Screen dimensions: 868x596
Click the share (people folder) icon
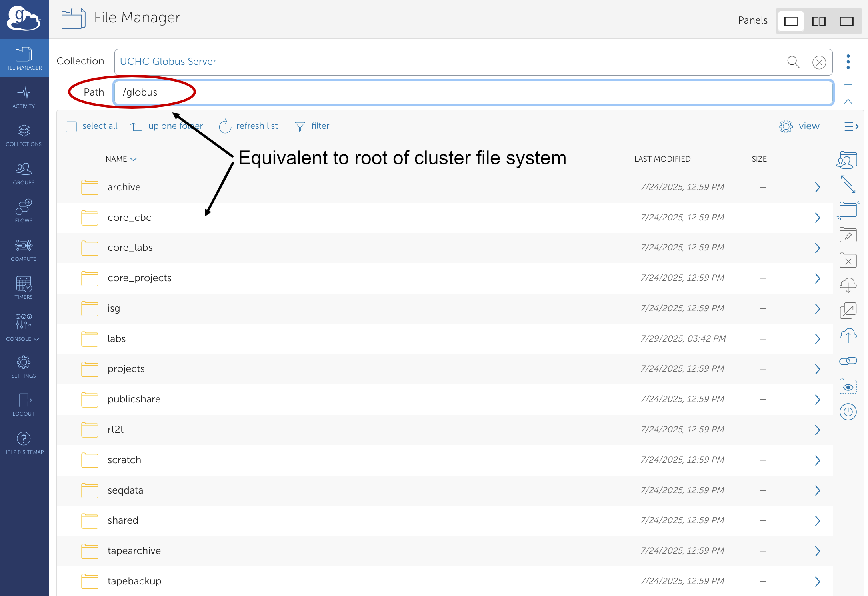pos(847,160)
